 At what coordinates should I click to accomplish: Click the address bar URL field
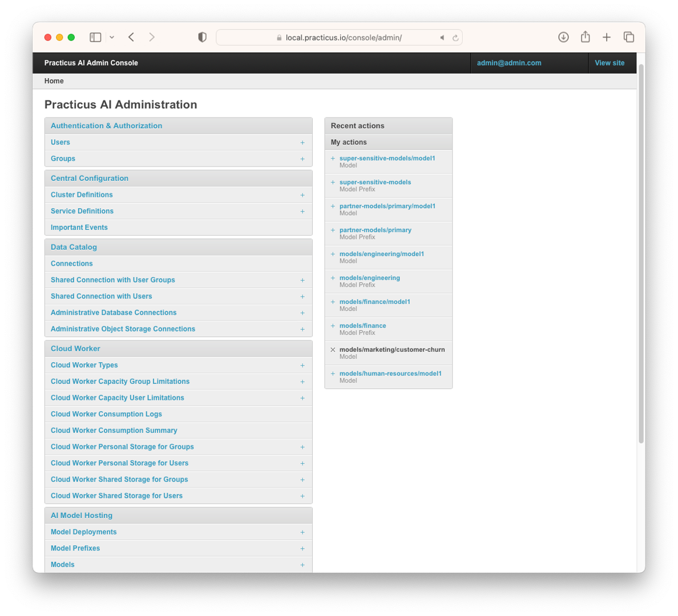(x=344, y=38)
